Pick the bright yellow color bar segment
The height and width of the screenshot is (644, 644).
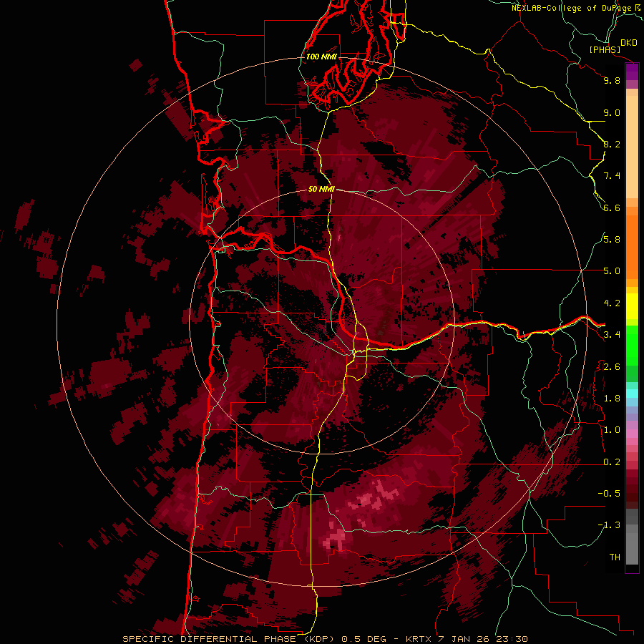632,306
